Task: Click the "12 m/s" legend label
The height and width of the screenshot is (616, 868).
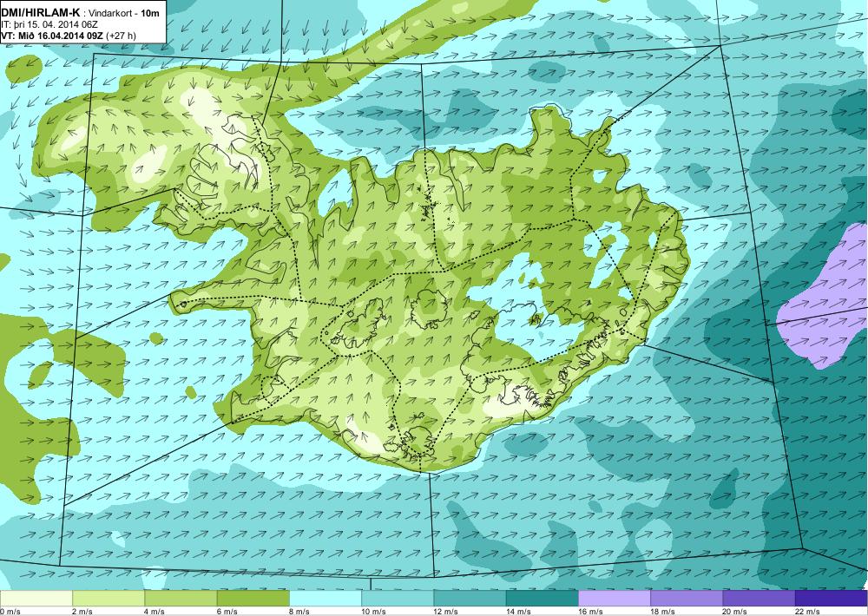Action: click(446, 612)
